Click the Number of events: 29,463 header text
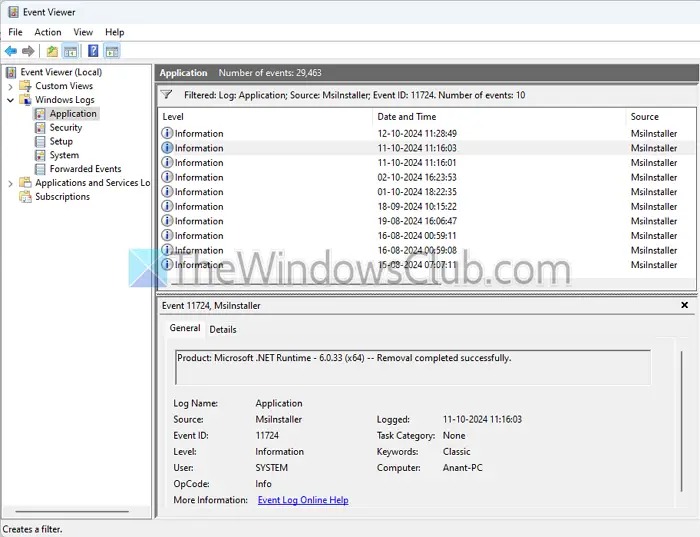Screen dimensions: 700x537 coord(270,73)
